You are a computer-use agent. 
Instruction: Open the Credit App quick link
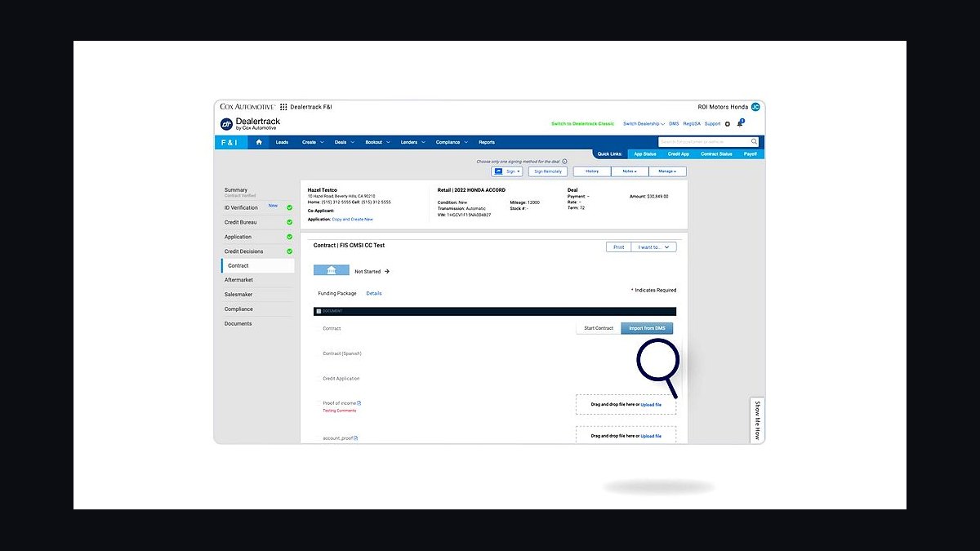[679, 153]
